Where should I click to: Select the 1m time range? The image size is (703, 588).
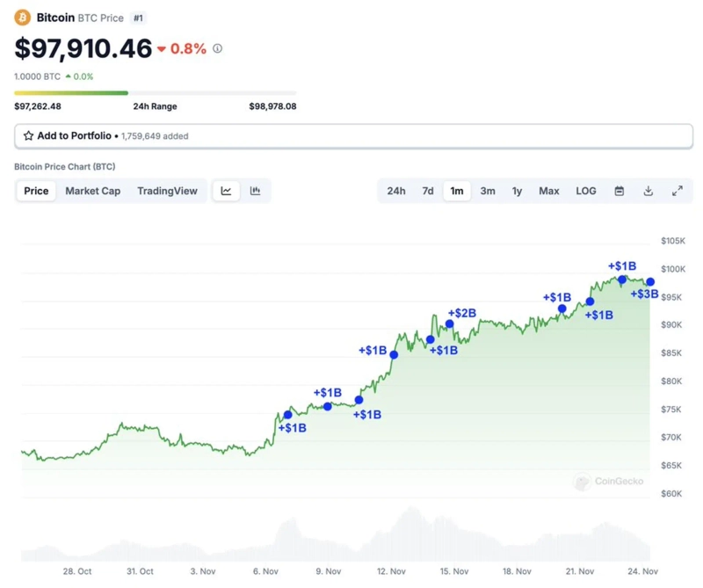tap(457, 191)
